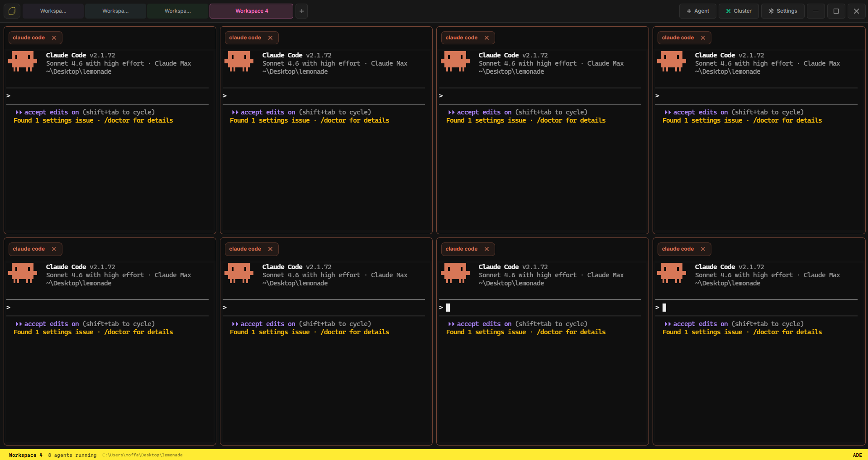The width and height of the screenshot is (868, 460).
Task: Switch to the Workspace 2 tab
Action: coord(115,11)
